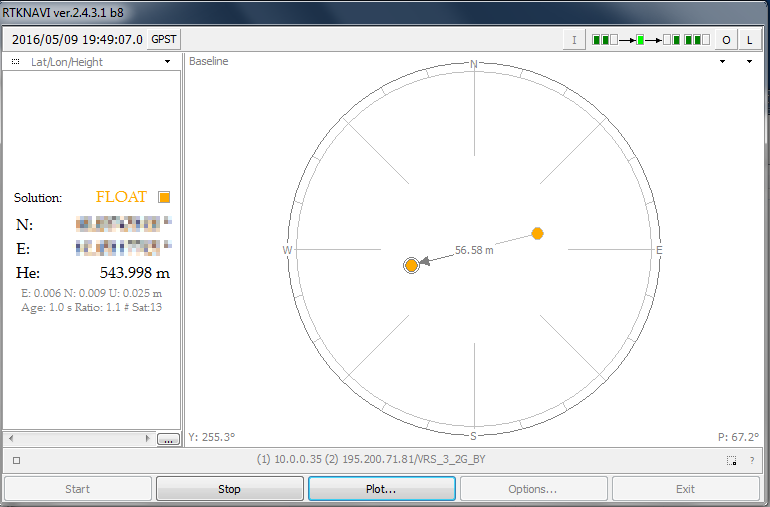Open the rightmost plot dropdown arrow
The image size is (770, 507).
pos(749,62)
